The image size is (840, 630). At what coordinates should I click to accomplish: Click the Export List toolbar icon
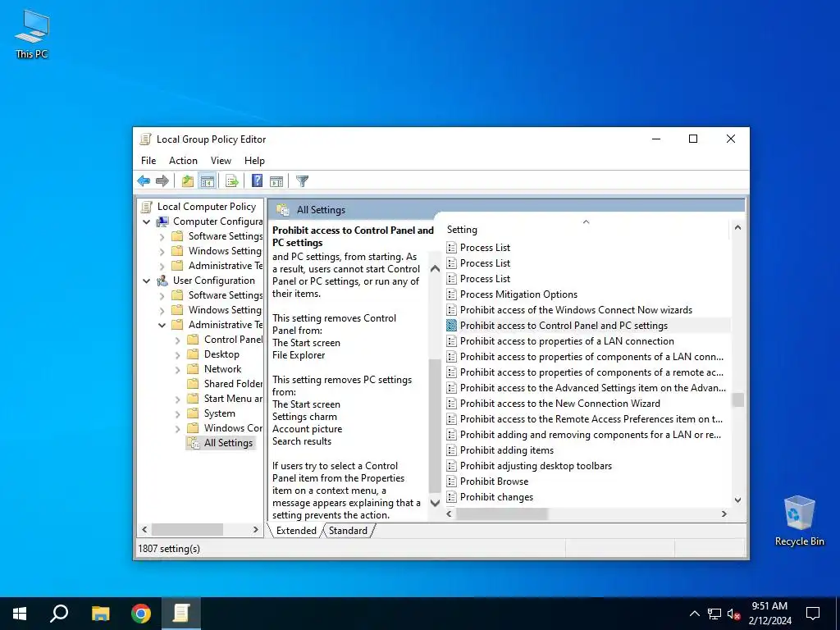[x=231, y=181]
